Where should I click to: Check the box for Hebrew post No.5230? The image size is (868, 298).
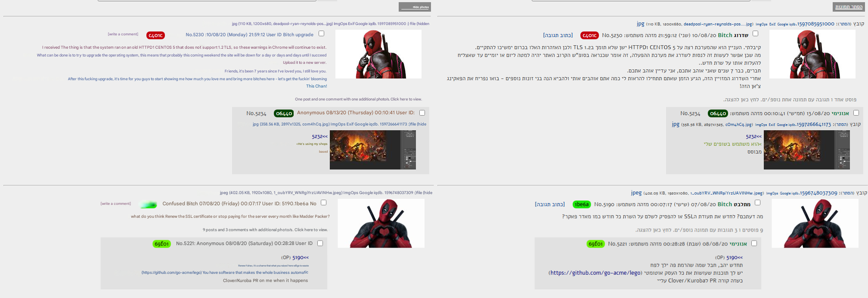click(x=755, y=34)
